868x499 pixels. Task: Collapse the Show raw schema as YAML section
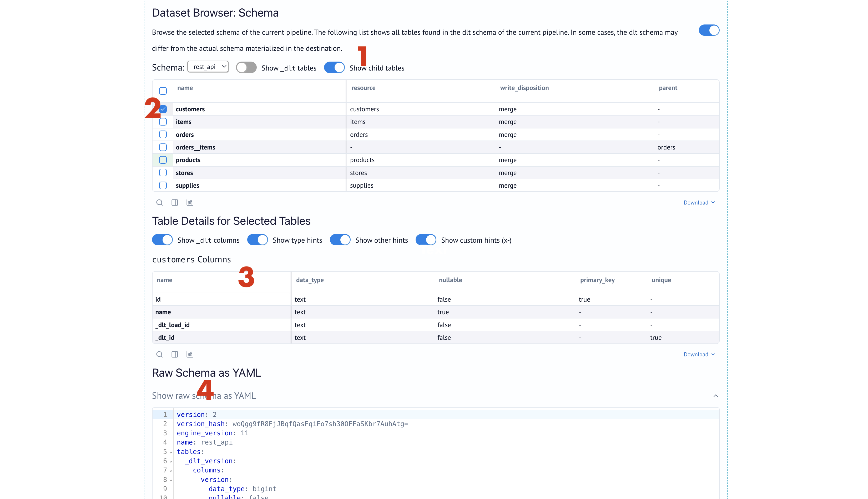pyautogui.click(x=715, y=396)
